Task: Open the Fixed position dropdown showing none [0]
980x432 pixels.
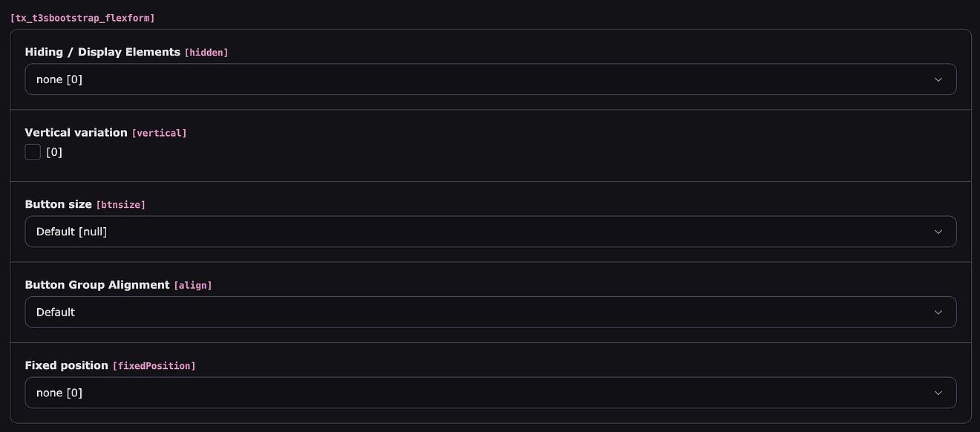Action: [x=475, y=393]
